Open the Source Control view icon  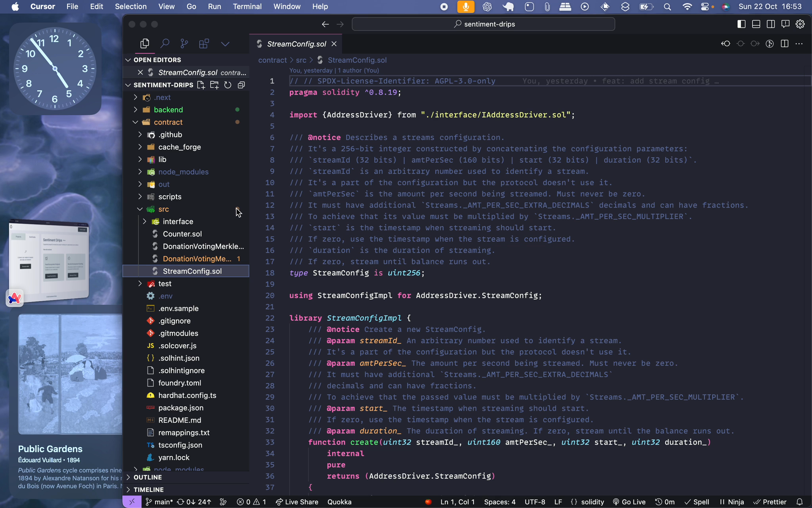[x=184, y=44]
